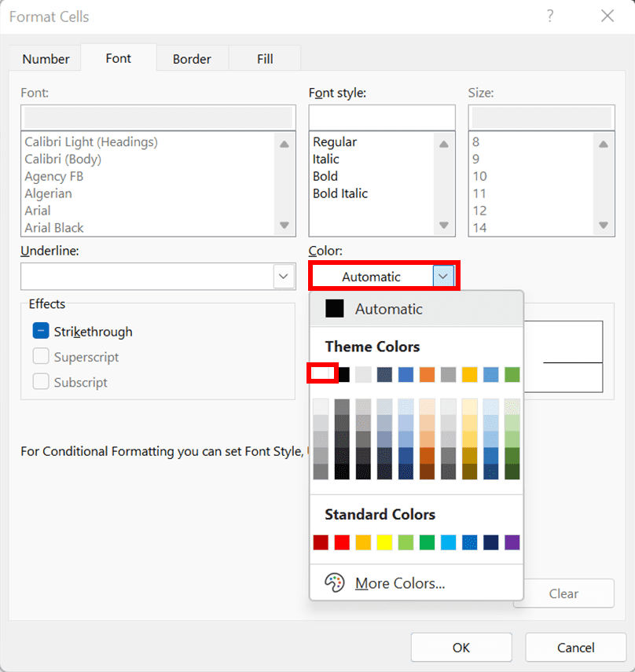The height and width of the screenshot is (672, 635).
Task: Click the Clear button
Action: [563, 593]
